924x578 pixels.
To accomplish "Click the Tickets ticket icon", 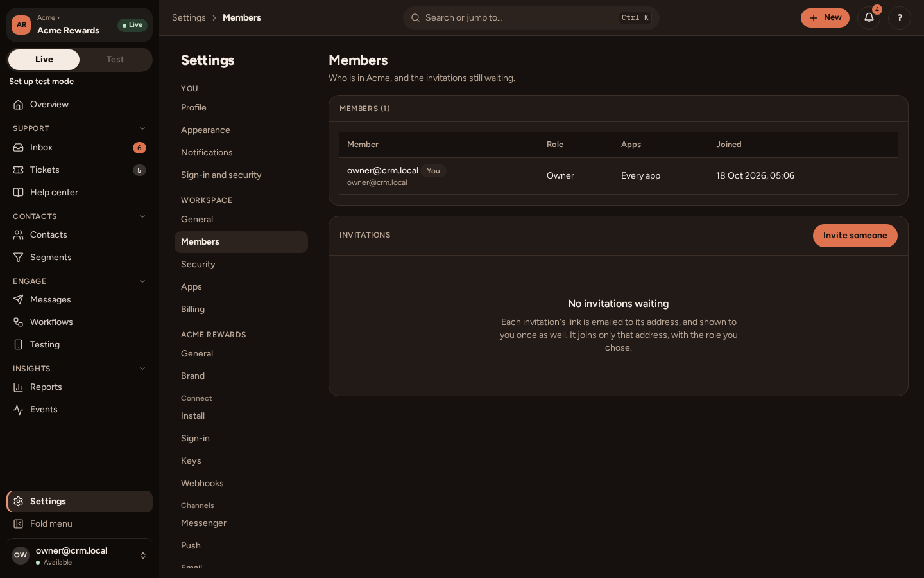I will click(x=19, y=170).
